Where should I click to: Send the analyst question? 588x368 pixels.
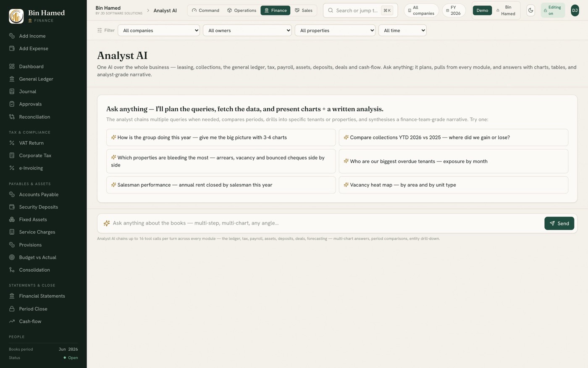559,223
